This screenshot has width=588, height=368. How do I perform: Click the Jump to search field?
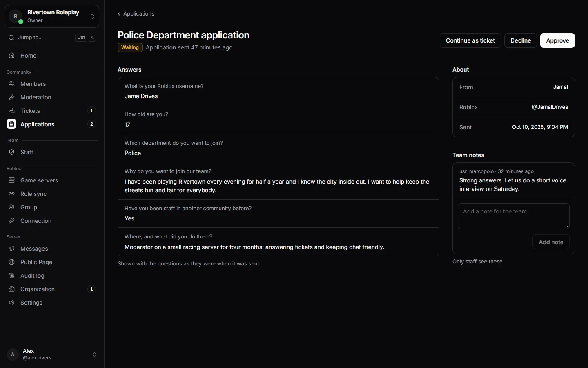tap(52, 38)
